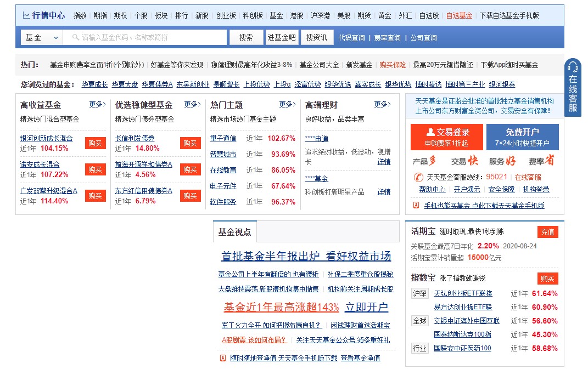Open the 量子通信 hot theme link
The height and width of the screenshot is (369, 588).
pos(223,138)
